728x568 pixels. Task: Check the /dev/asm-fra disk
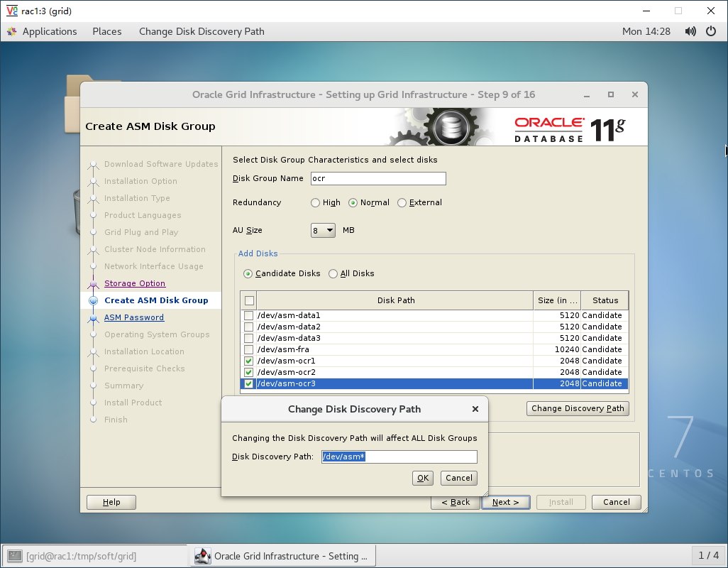pyautogui.click(x=249, y=349)
